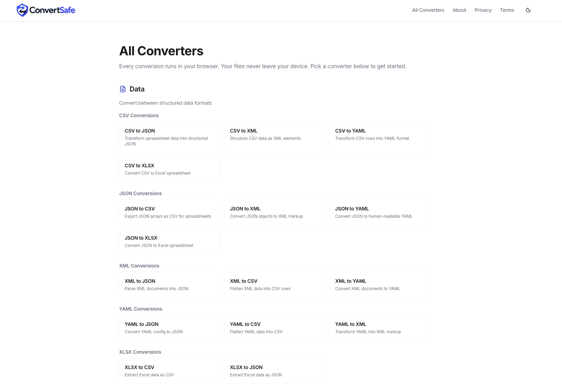This screenshot has height=392, width=562.
Task: Open the All Converters navigation item
Action: (428, 10)
